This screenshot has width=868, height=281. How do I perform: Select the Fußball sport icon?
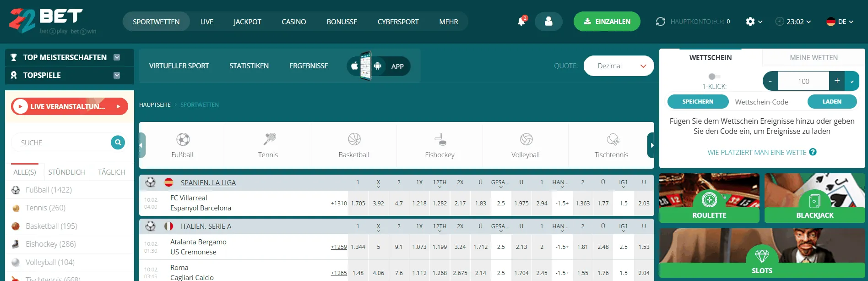tap(183, 139)
